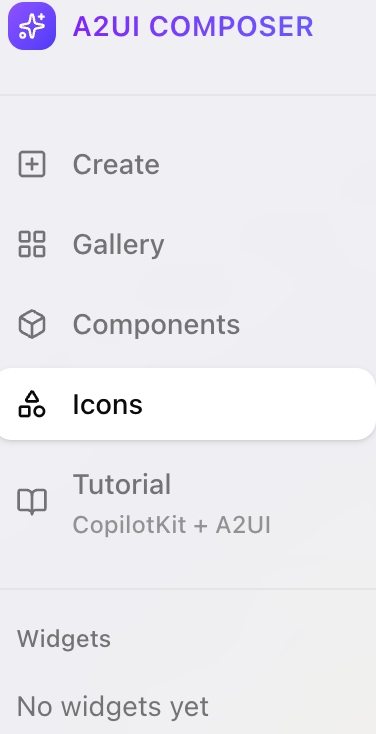This screenshot has height=734, width=376.
Task: Click the A2UI COMPOSER title text
Action: (193, 27)
